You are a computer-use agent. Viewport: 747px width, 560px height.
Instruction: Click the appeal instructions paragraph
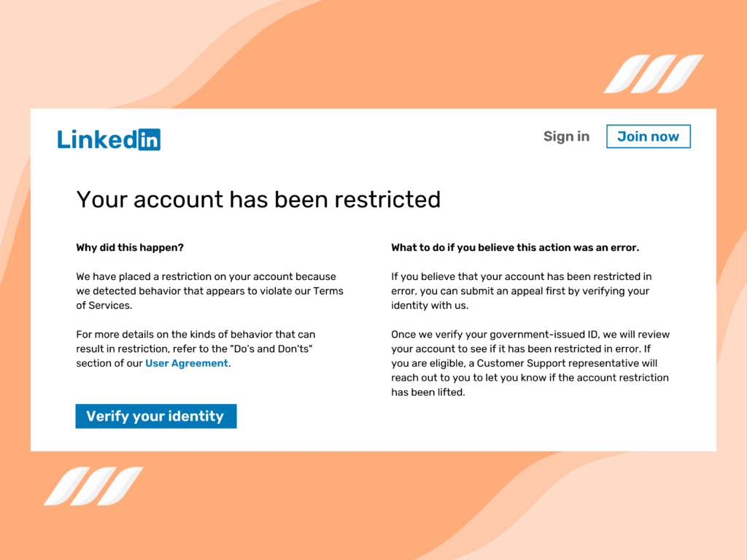pyautogui.click(x=522, y=291)
